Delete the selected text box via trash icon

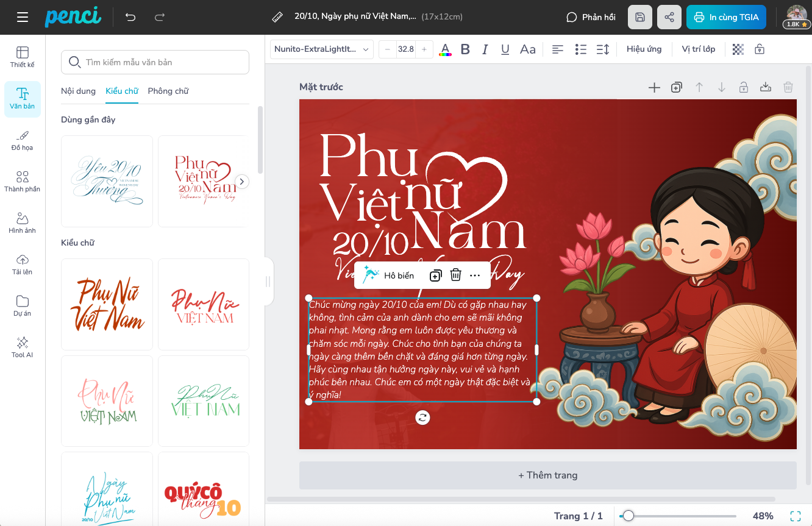(x=455, y=275)
